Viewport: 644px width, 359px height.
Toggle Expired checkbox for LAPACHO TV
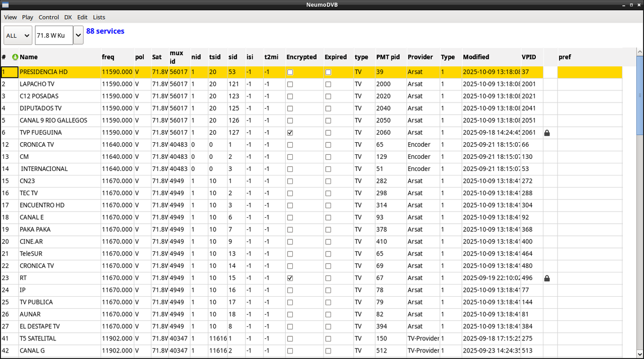pos(328,84)
